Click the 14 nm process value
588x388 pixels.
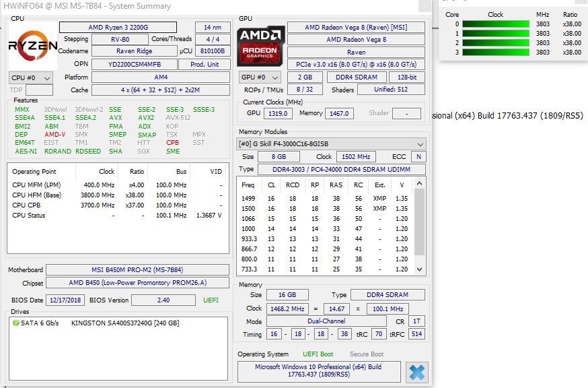(213, 28)
